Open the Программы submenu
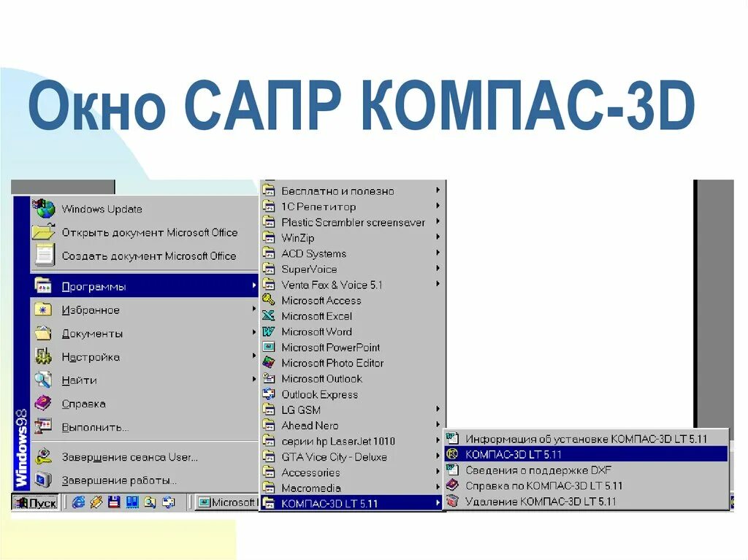748x560 pixels. click(144, 286)
